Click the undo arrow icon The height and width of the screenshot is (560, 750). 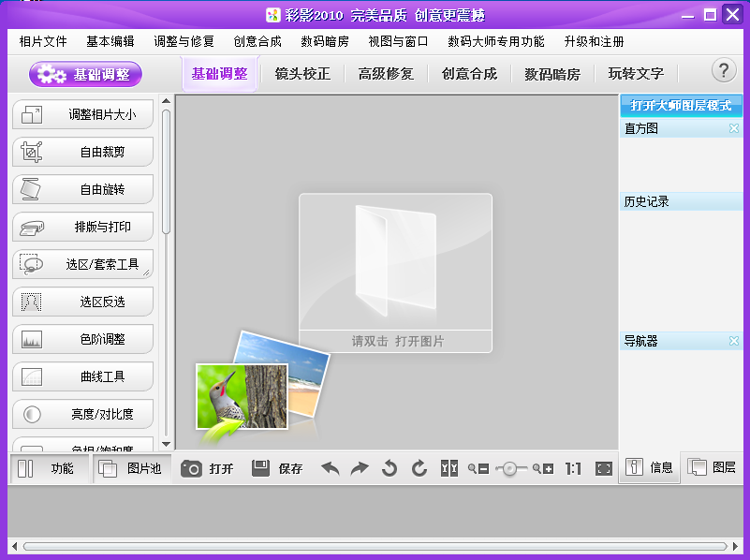coord(330,468)
